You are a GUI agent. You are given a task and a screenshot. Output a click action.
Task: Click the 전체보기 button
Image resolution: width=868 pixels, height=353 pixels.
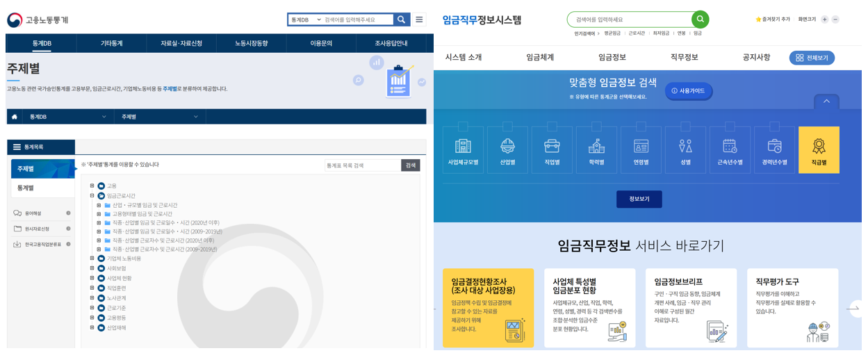[x=812, y=58]
